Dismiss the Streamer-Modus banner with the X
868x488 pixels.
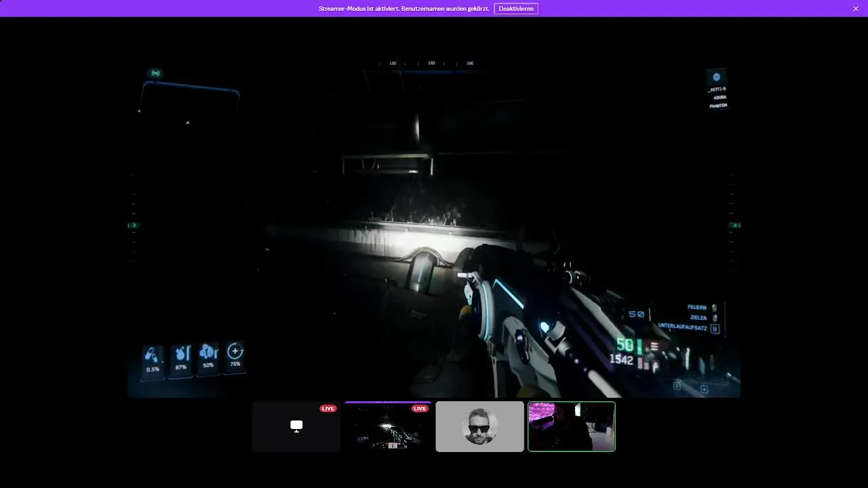856,8
